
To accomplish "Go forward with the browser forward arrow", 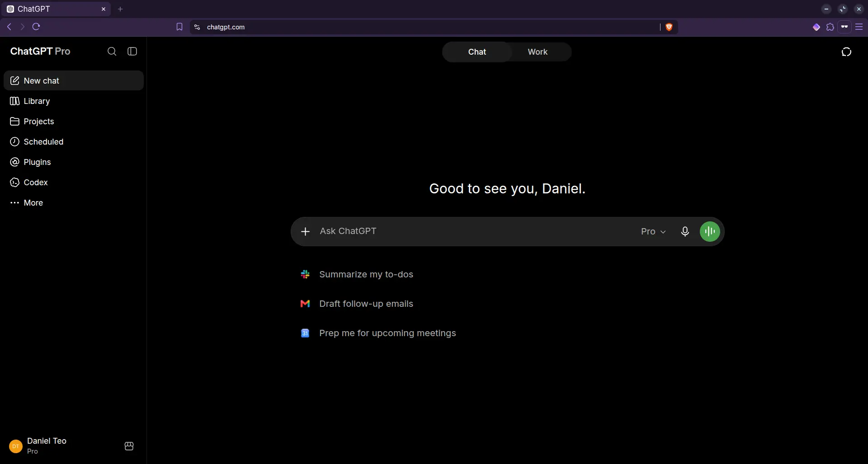I will pyautogui.click(x=22, y=27).
